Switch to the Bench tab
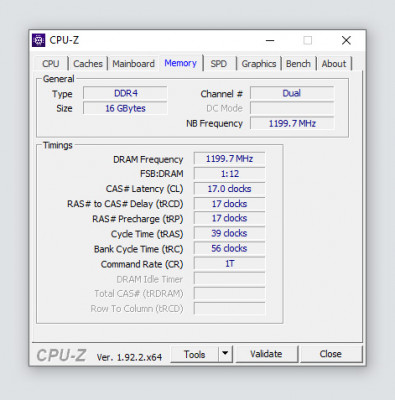 (298, 64)
